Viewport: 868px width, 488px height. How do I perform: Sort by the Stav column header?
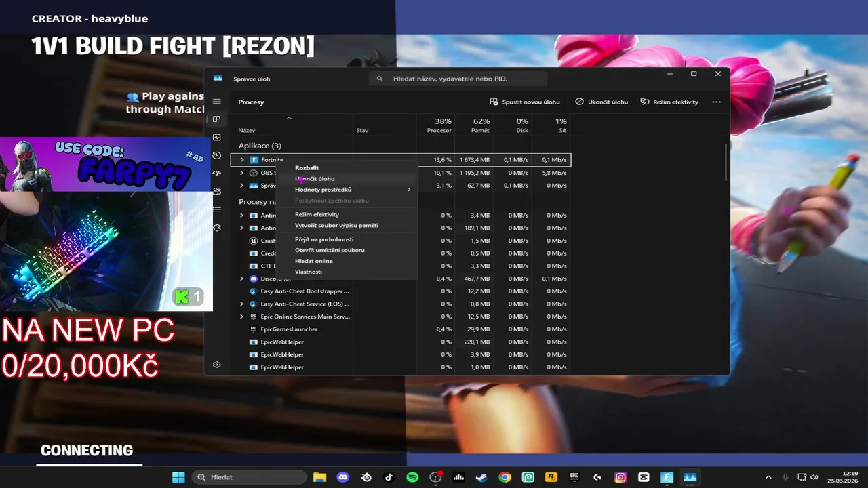(384, 125)
